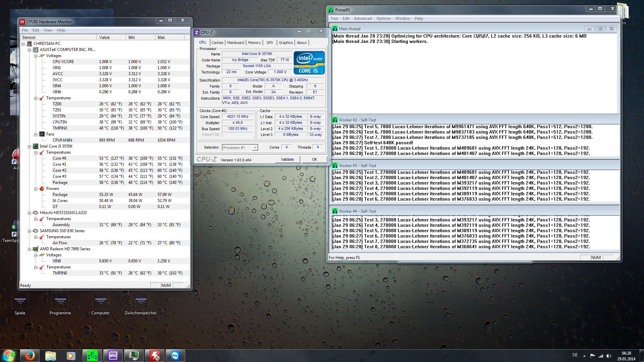Collapse the Powers group

36,189
